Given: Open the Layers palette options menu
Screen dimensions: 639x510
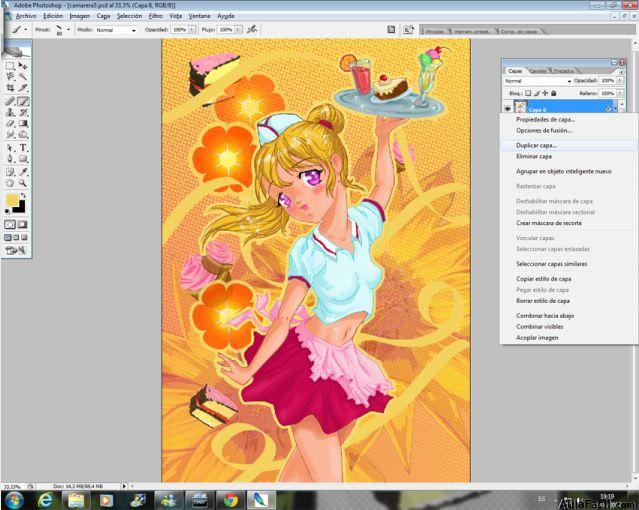Looking at the screenshot, I should coord(621,72).
